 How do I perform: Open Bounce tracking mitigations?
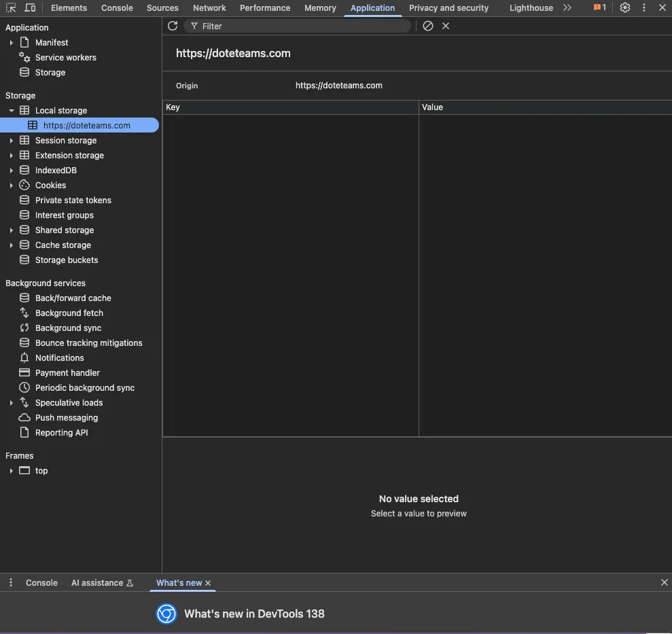pyautogui.click(x=88, y=343)
